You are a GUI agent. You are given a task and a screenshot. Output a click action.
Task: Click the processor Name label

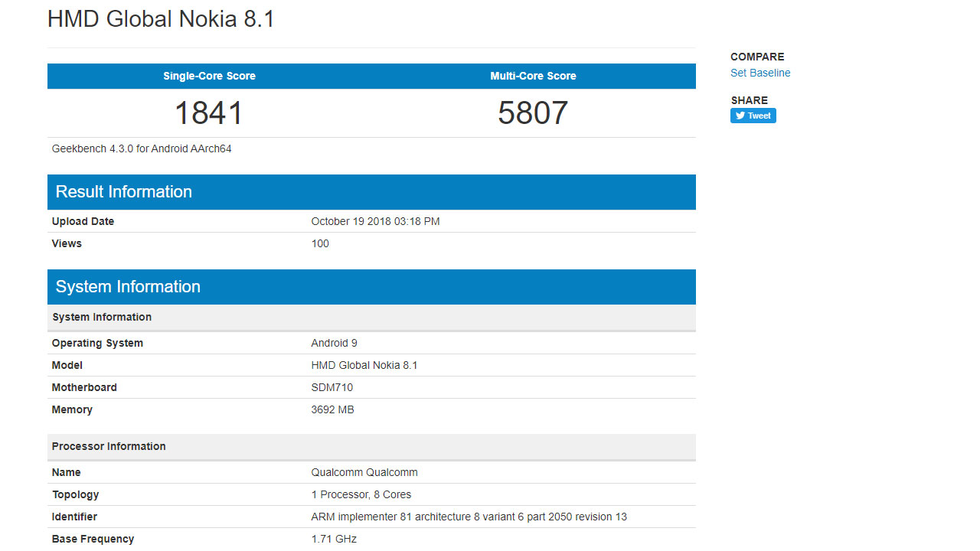[x=67, y=472]
